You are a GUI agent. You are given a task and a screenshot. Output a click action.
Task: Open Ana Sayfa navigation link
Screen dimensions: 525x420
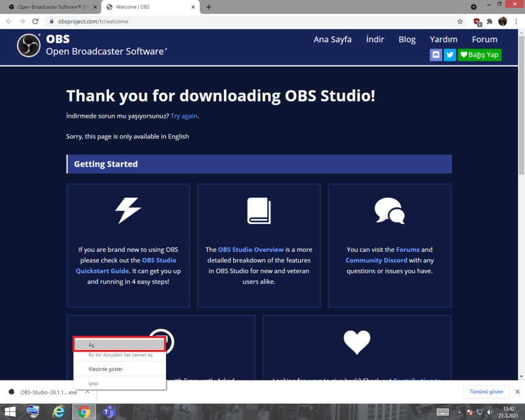[x=332, y=40]
